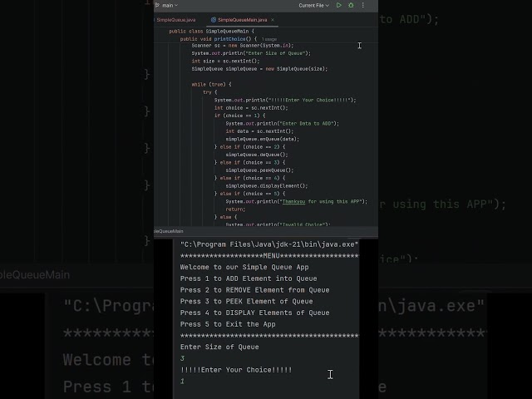Viewport: 532px width, 399px height.
Task: Start debugging with the green bug icon
Action: [351, 5]
